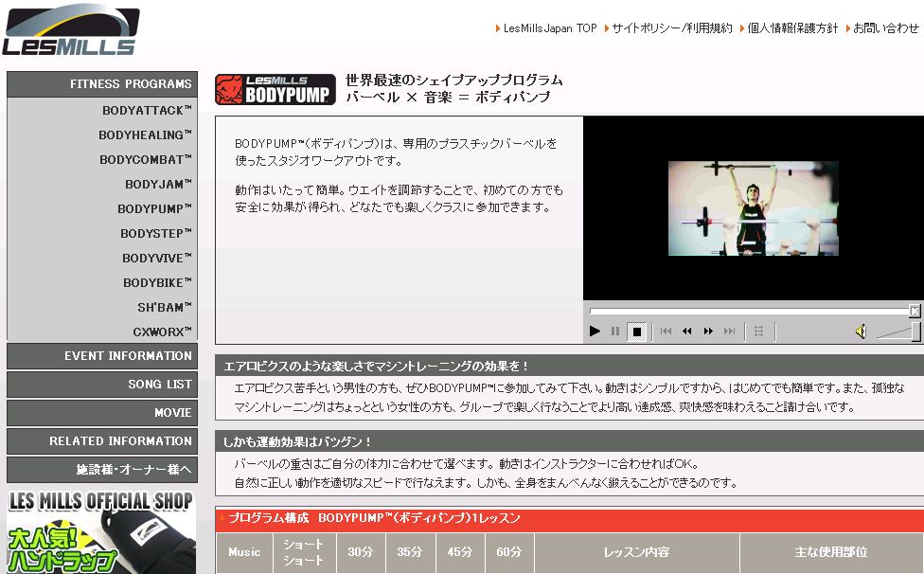The image size is (924, 574).
Task: Open MOVIE menu
Action: 102,413
